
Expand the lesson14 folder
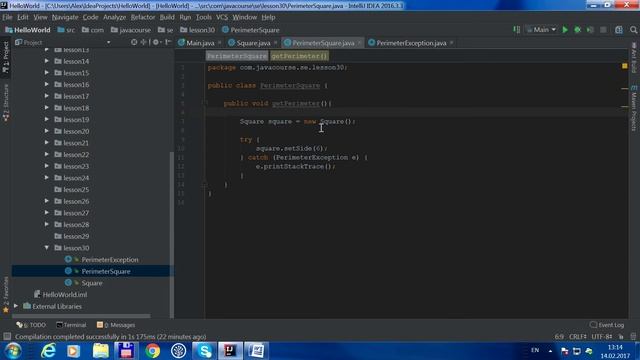[47, 61]
